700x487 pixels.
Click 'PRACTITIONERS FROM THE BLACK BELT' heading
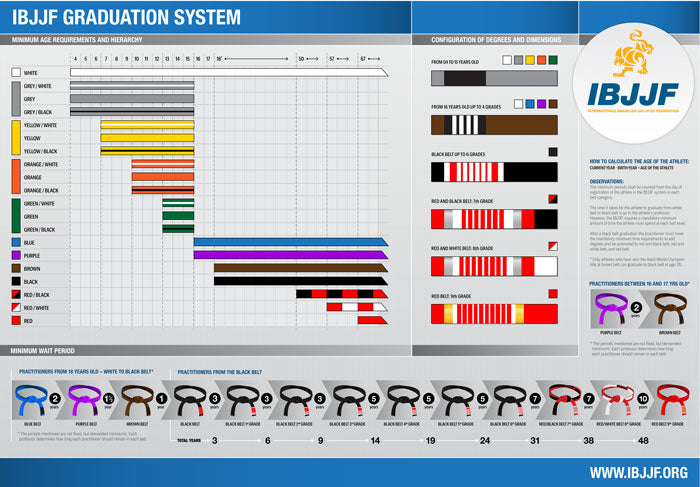click(x=220, y=372)
